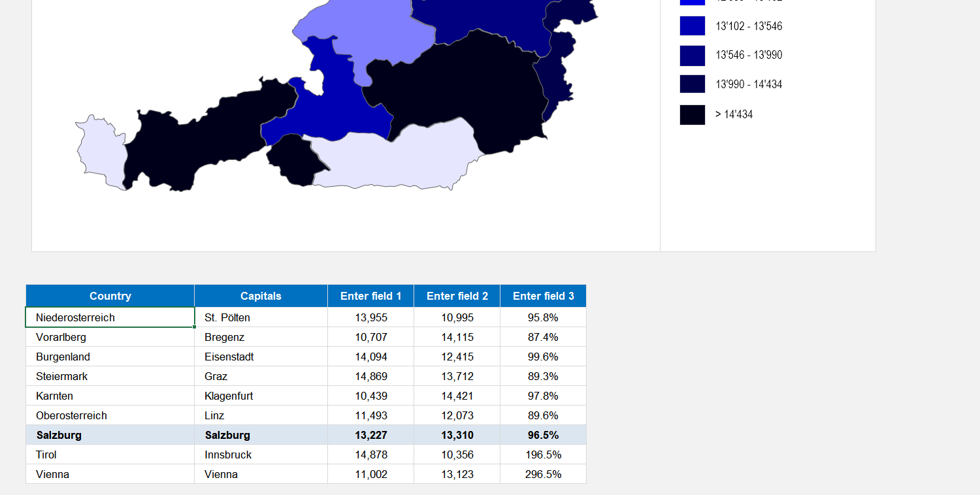Click the 13'990 - 14'434 legend entry
The width and height of the screenshot is (980, 495).
click(692, 84)
